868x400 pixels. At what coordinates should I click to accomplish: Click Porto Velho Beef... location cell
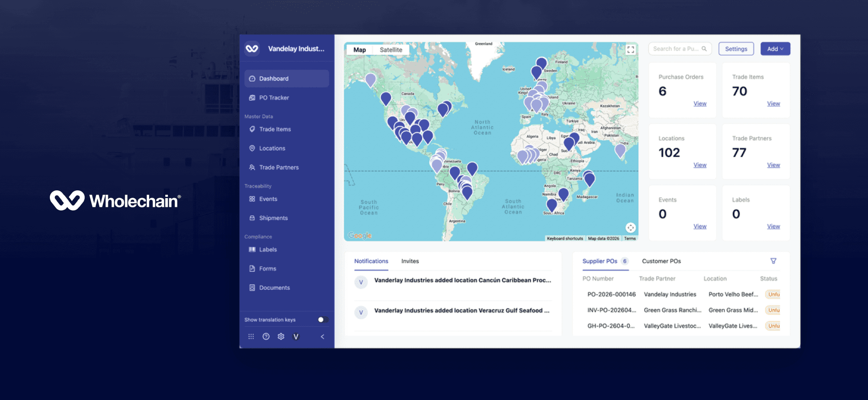click(x=733, y=294)
